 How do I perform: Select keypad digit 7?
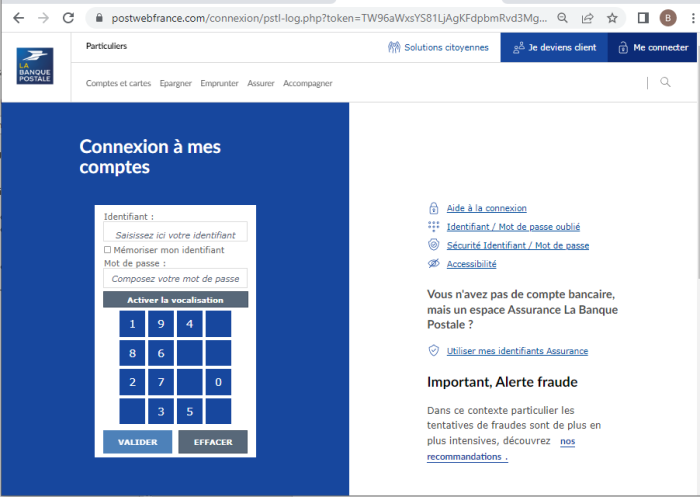click(161, 382)
